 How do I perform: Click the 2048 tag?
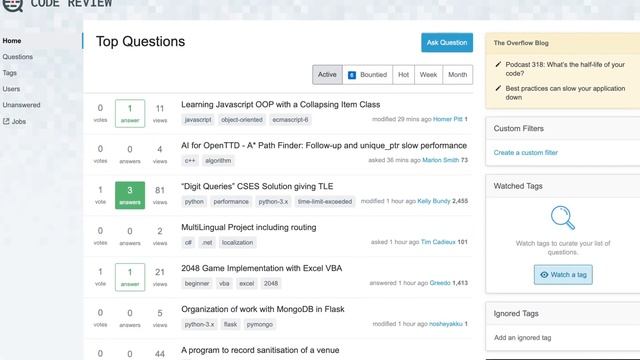271,283
